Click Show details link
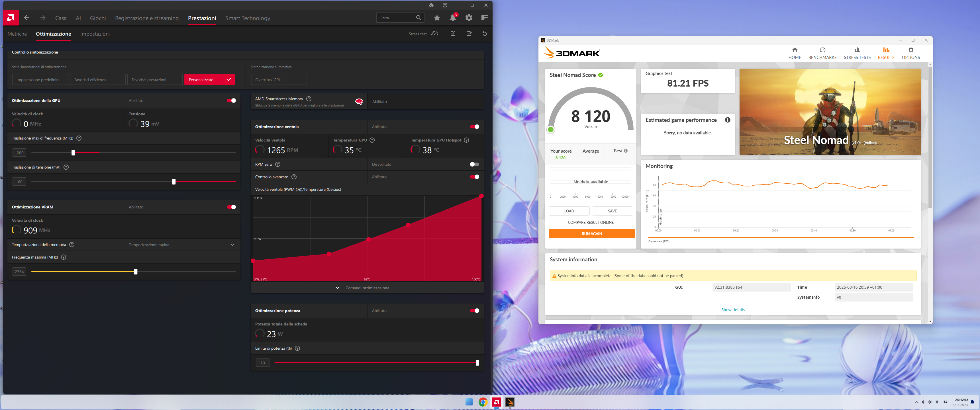 pos(733,309)
